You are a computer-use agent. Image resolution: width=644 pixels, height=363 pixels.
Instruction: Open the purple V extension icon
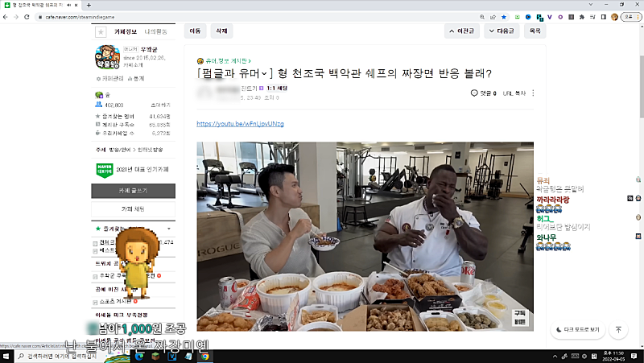pos(550,17)
